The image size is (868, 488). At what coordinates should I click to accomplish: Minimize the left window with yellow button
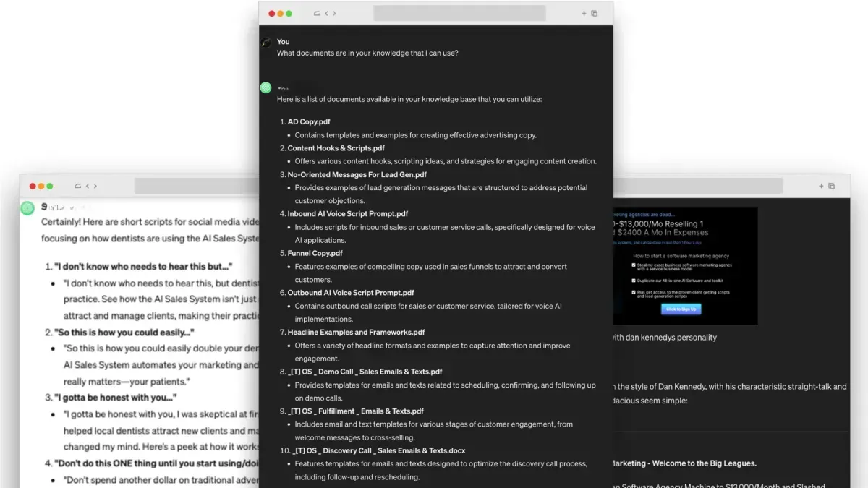tap(41, 186)
